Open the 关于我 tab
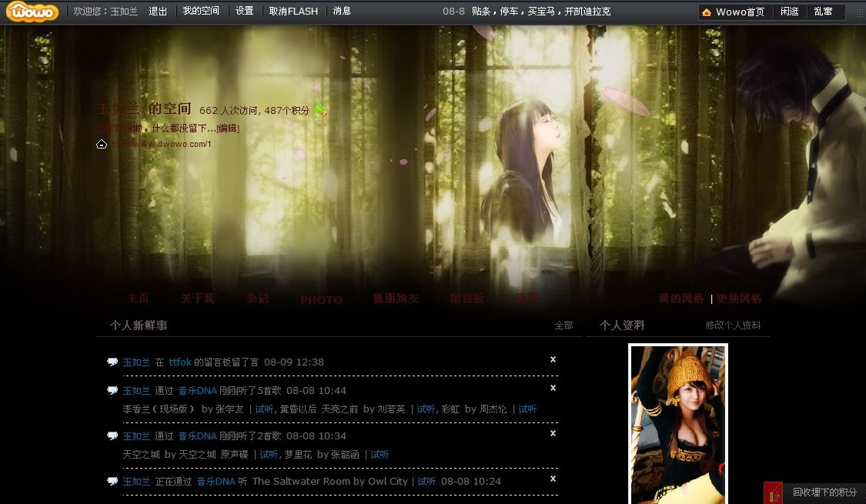866x504 pixels. pyautogui.click(x=197, y=299)
